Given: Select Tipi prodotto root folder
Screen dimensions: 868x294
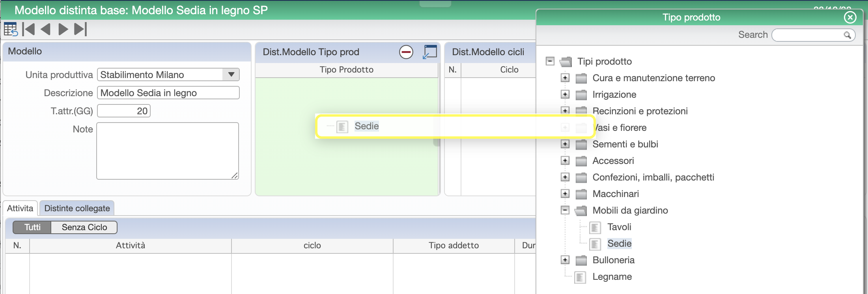Looking at the screenshot, I should (x=605, y=61).
